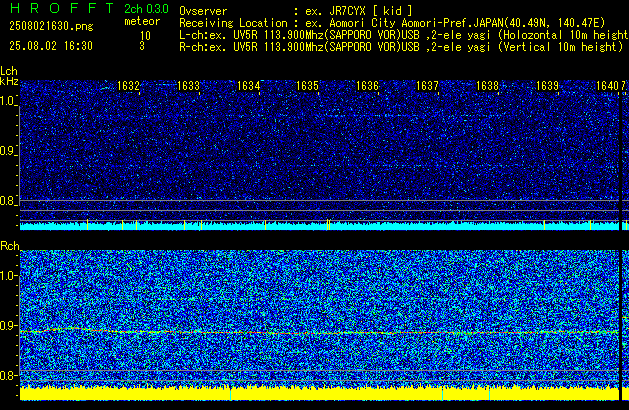Select the 1637 time marker
Screen dimensions: 629x410
pyautogui.click(x=427, y=86)
